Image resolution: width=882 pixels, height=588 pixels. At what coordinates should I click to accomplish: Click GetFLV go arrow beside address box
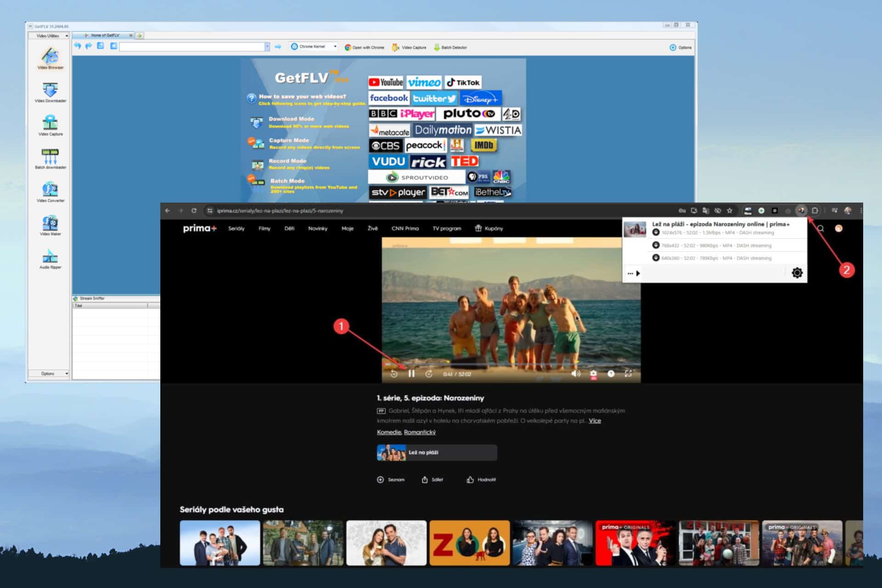[x=278, y=46]
